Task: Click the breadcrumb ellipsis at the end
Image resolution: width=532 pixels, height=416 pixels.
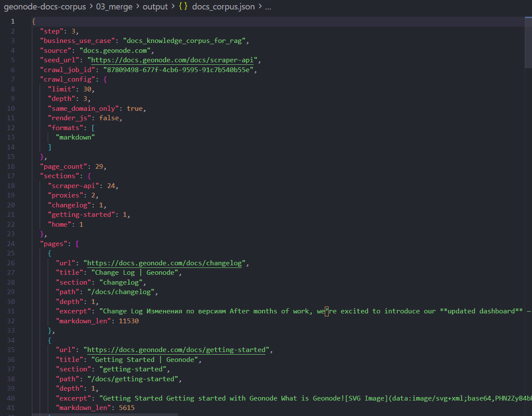Action: point(268,7)
